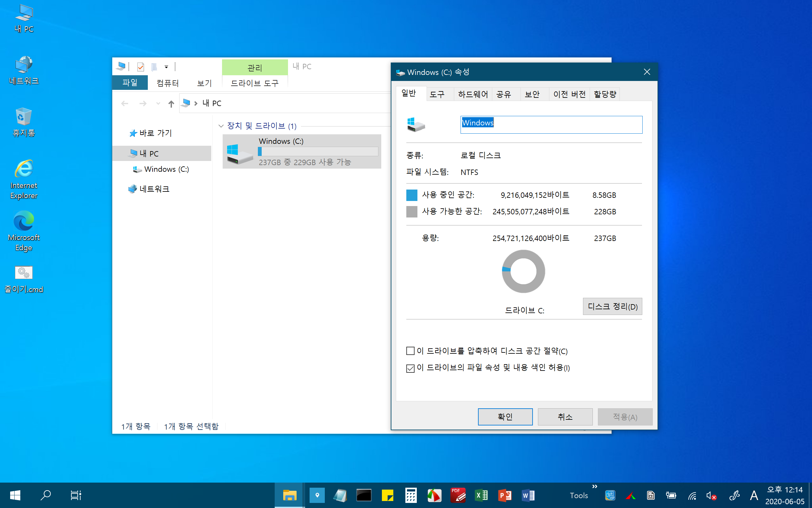Click the Explorer back arrow
The height and width of the screenshot is (508, 812).
[125, 104]
